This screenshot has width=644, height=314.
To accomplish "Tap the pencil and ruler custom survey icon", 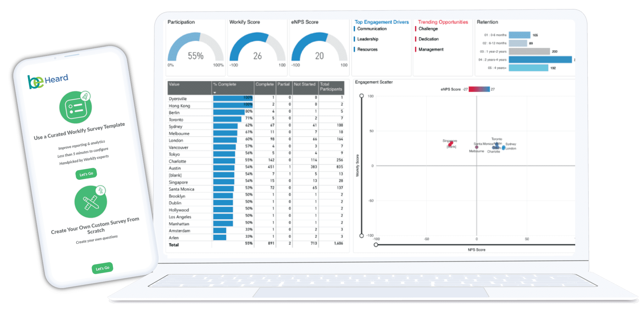I will pyautogui.click(x=91, y=202).
